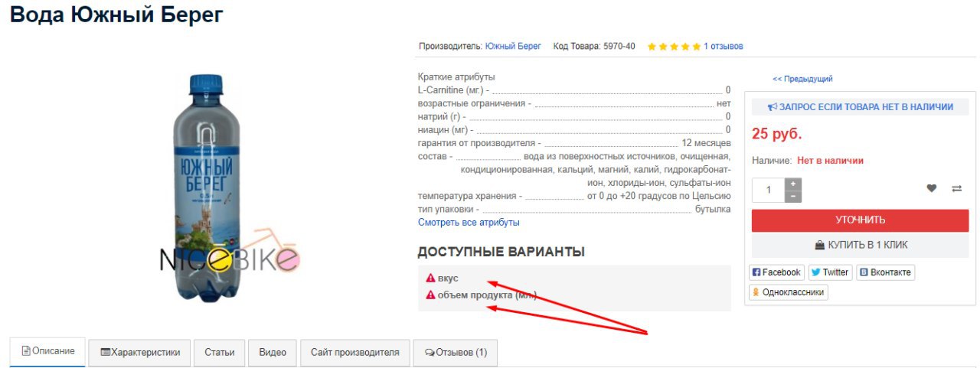The image size is (980, 368).
Task: Click КУПИТЬ В 1 КЛИК button
Action: pos(860,246)
